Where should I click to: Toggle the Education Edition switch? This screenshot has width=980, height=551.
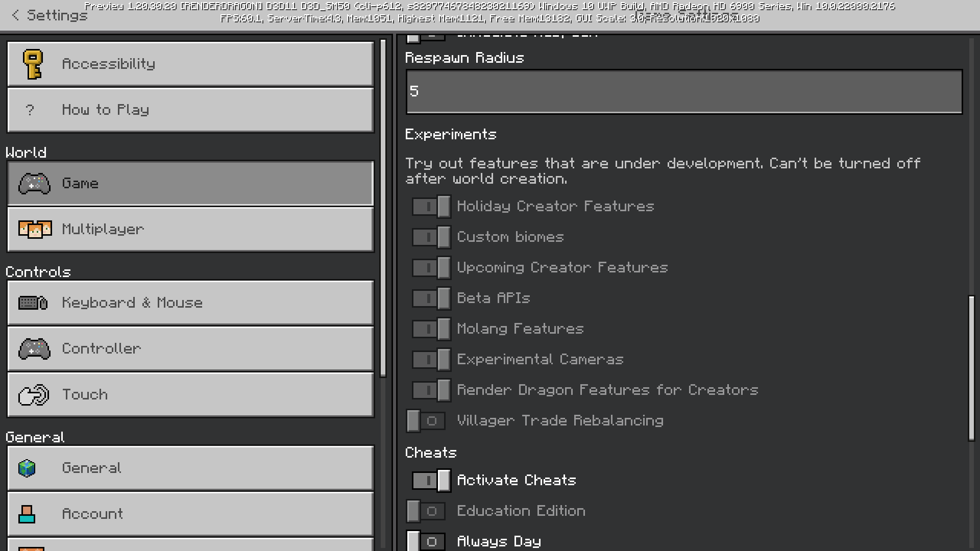click(426, 511)
